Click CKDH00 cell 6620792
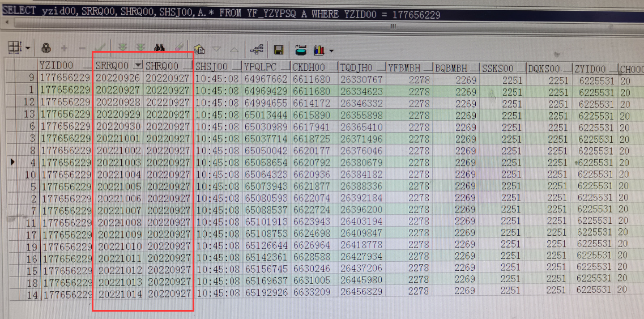 314,163
